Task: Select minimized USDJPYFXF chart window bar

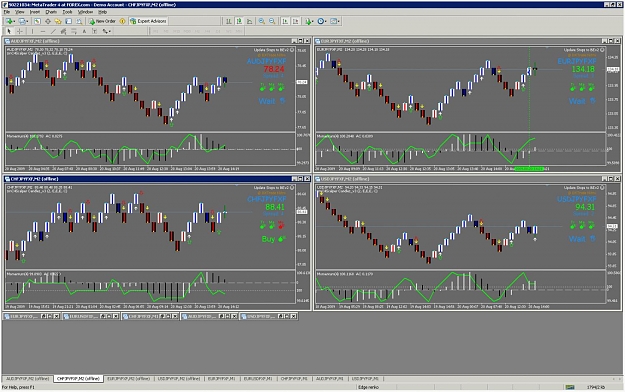Action: tap(269, 316)
